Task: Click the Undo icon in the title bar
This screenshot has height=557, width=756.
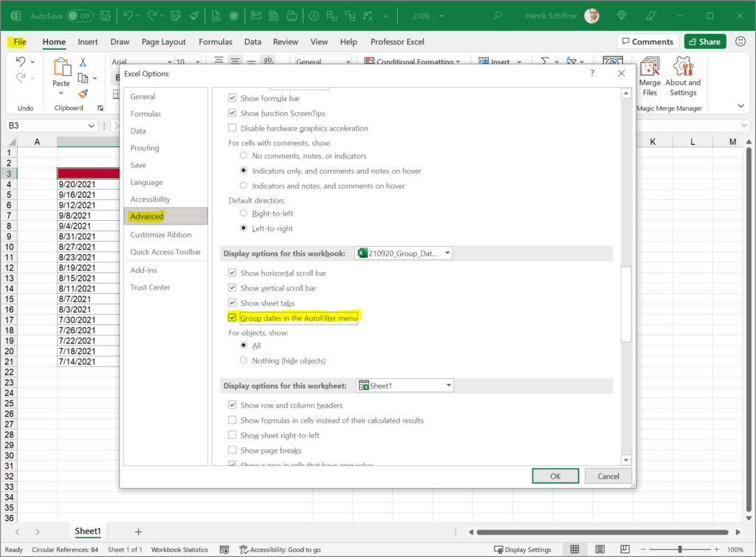Action: [128, 16]
